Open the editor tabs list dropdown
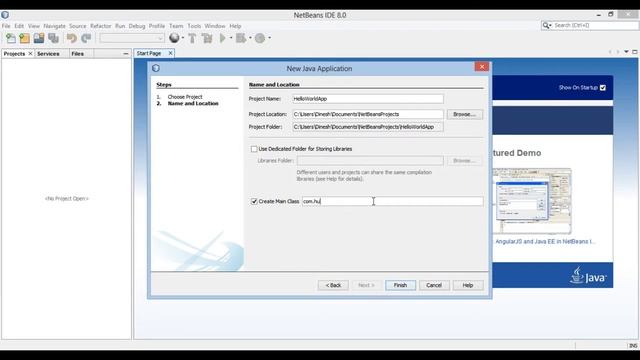640x360 pixels. (626, 52)
